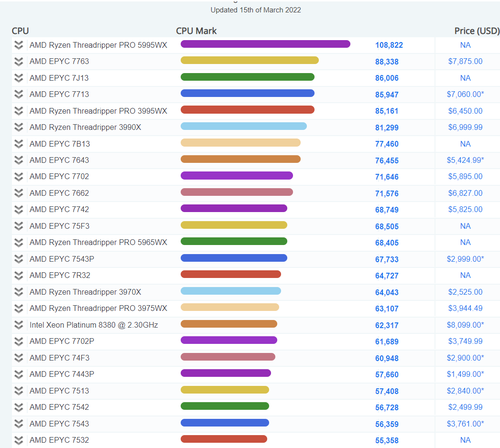Expand details chevron for AMD EPYC 7662
The width and height of the screenshot is (500, 448).
pyautogui.click(x=19, y=193)
